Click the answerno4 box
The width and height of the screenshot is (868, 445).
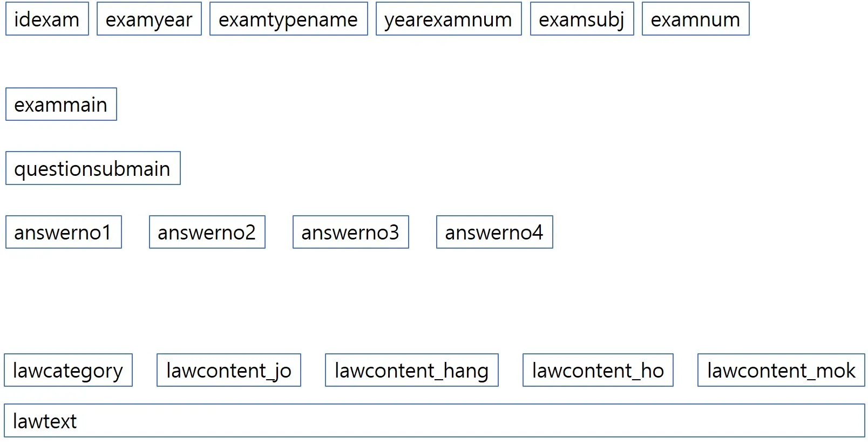tap(494, 232)
